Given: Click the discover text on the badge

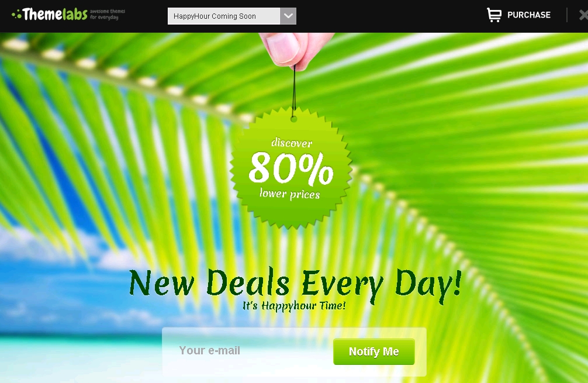Looking at the screenshot, I should [x=292, y=143].
